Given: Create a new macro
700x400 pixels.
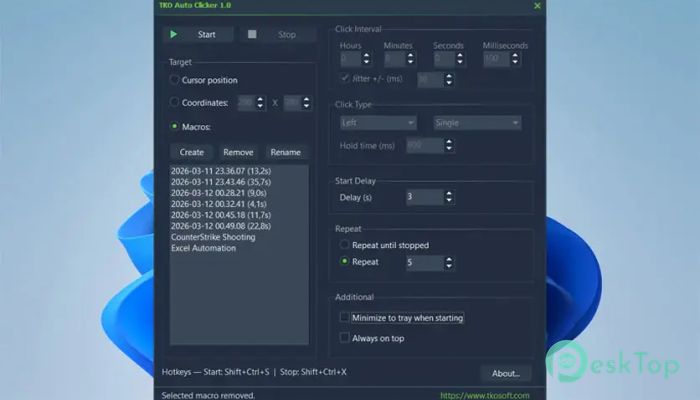Looking at the screenshot, I should (192, 152).
